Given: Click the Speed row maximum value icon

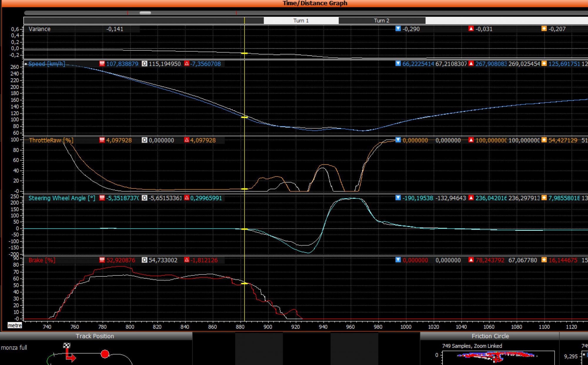Looking at the screenshot, I should tap(471, 64).
